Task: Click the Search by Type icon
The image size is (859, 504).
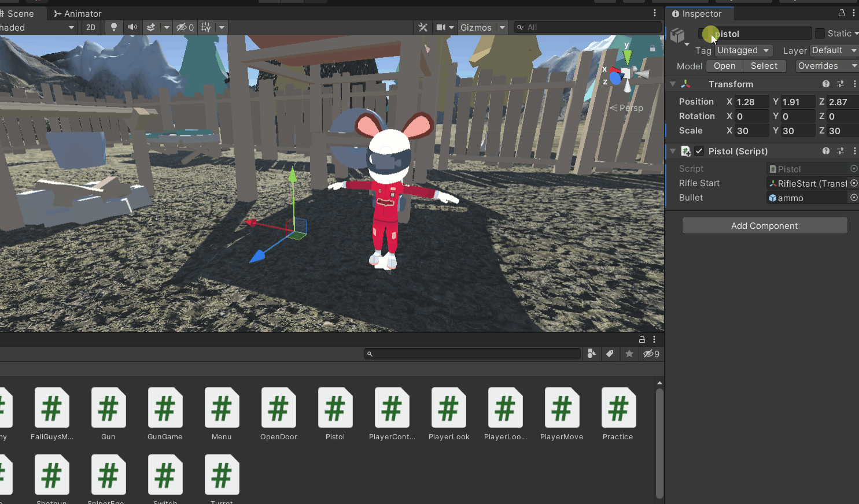Action: tap(591, 354)
